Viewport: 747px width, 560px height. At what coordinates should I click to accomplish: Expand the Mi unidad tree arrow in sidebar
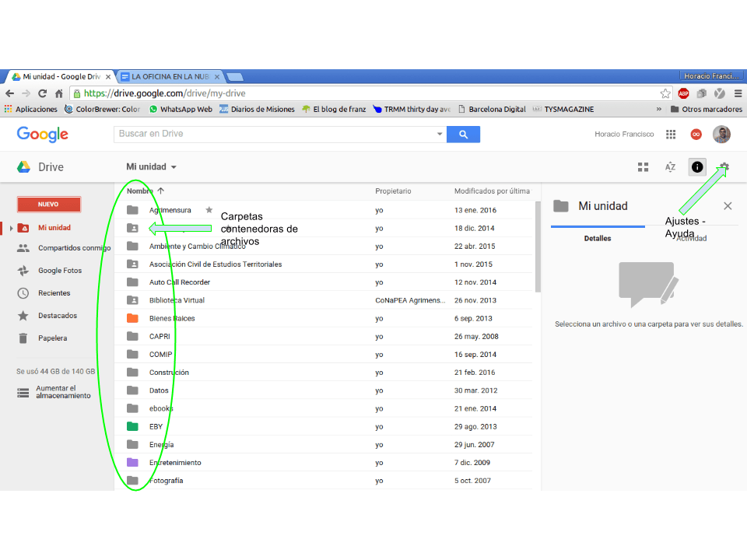point(12,228)
